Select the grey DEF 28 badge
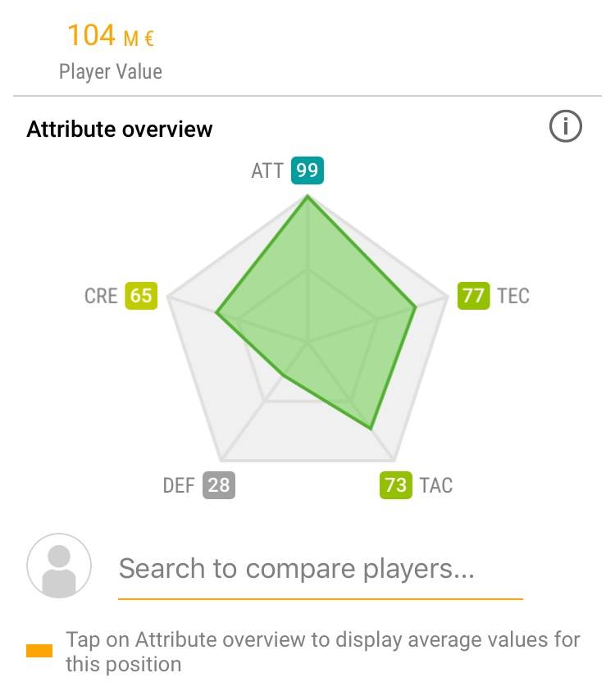This screenshot has width=615, height=700. click(x=219, y=485)
